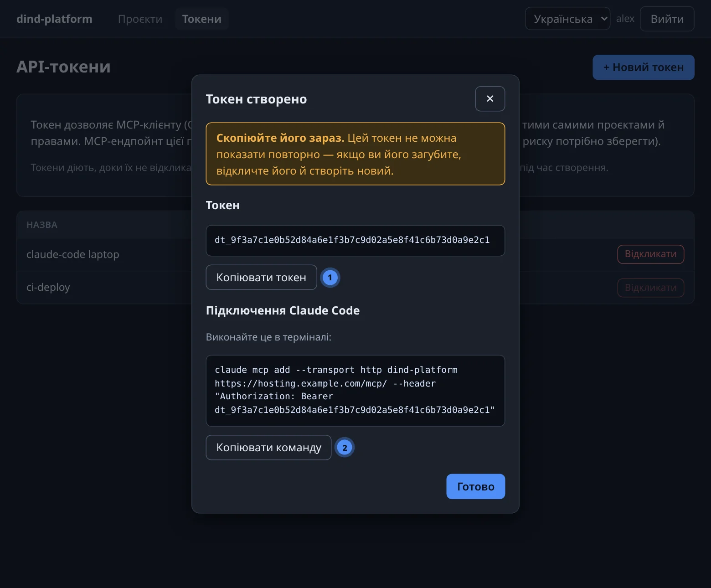The width and height of the screenshot is (711, 588).
Task: Click the Виконайте це в терміналі text
Action: [x=268, y=337]
